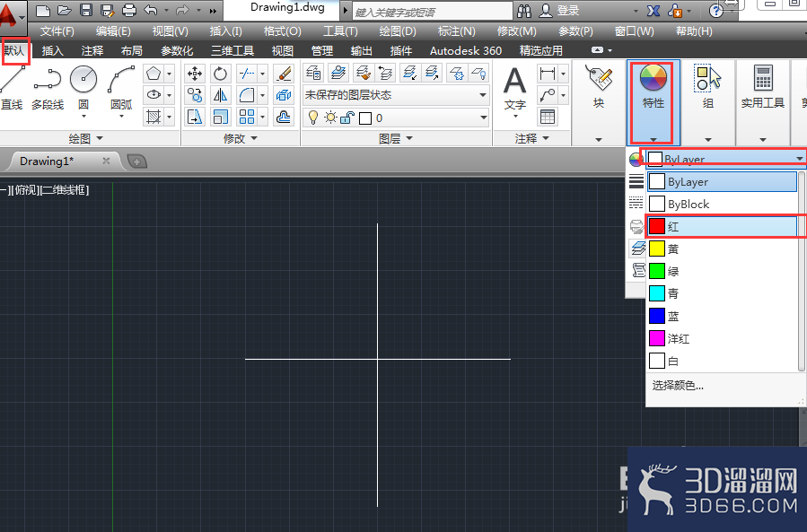Open the 组 (Group) panel
Image resolution: width=807 pixels, height=532 pixels.
(708, 103)
